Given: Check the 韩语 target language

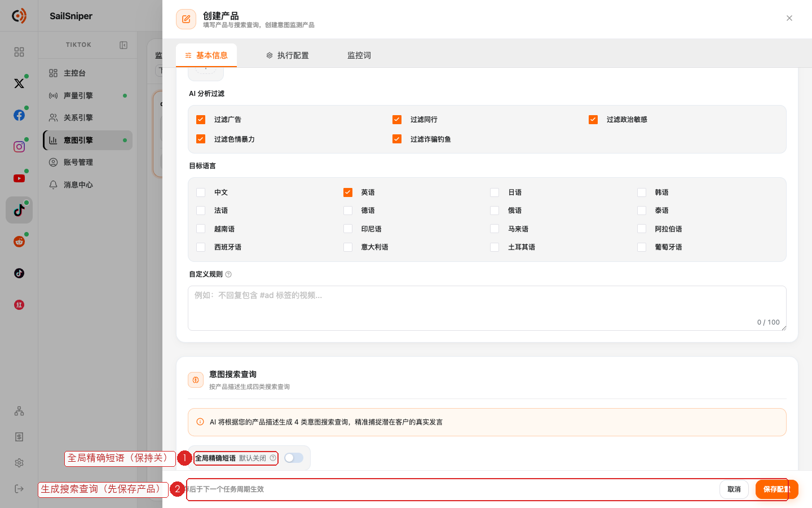Looking at the screenshot, I should coord(642,192).
